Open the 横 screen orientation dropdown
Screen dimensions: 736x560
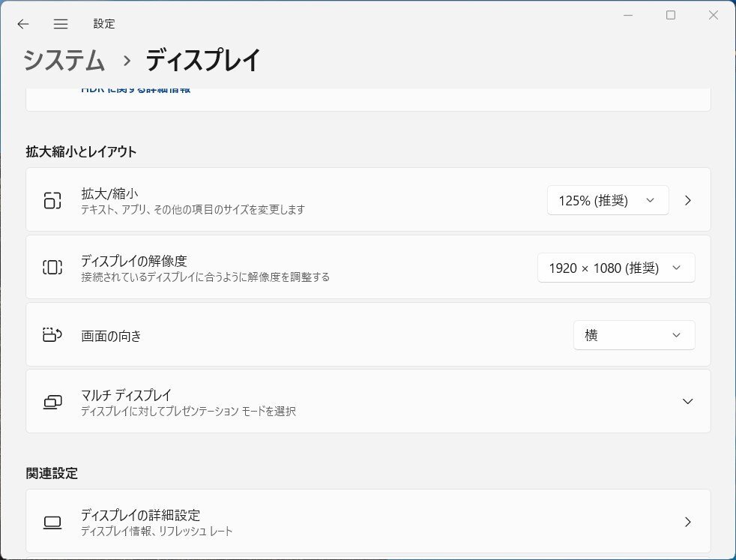tap(634, 335)
